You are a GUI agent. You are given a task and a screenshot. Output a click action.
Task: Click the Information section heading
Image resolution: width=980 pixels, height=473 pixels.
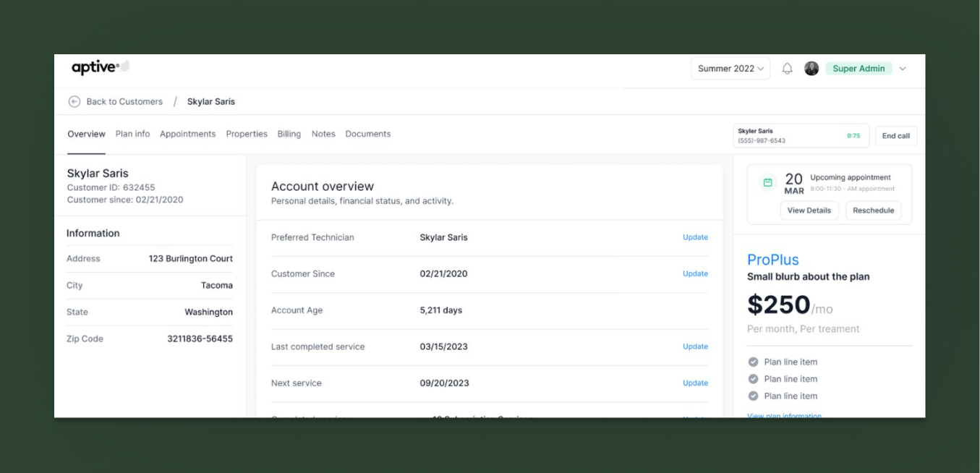[93, 233]
